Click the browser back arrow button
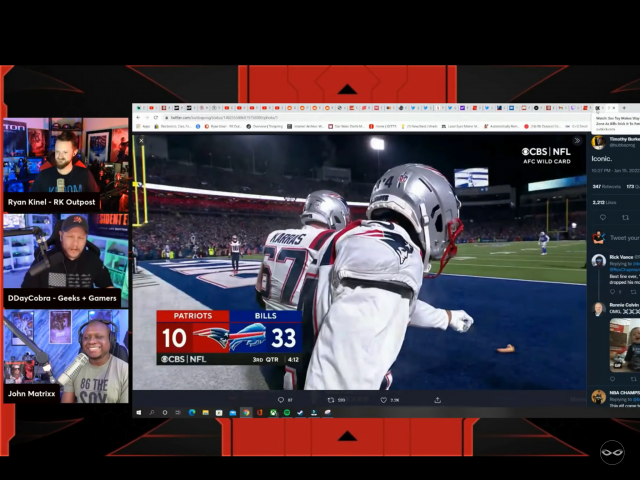 coord(138,117)
